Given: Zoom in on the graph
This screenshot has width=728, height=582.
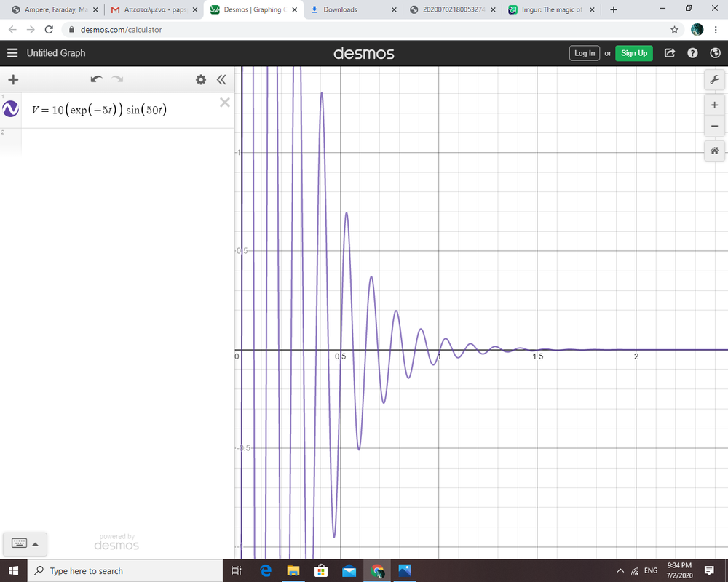Looking at the screenshot, I should click(715, 105).
